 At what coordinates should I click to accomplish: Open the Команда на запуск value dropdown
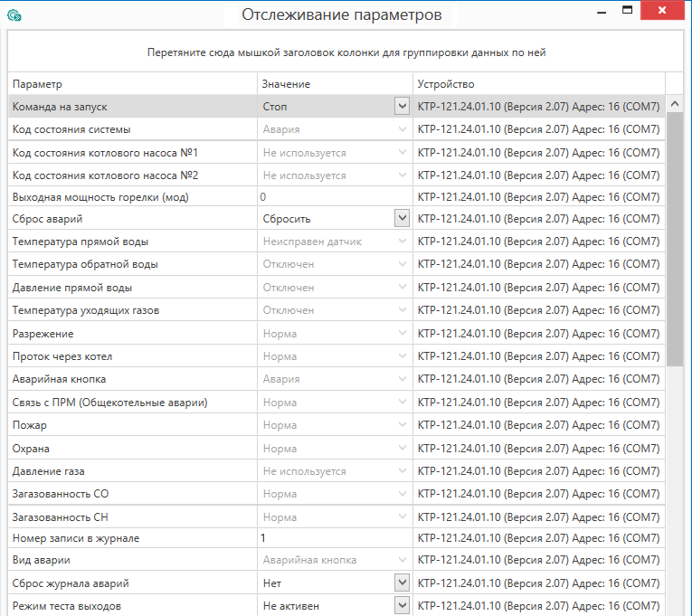point(402,107)
